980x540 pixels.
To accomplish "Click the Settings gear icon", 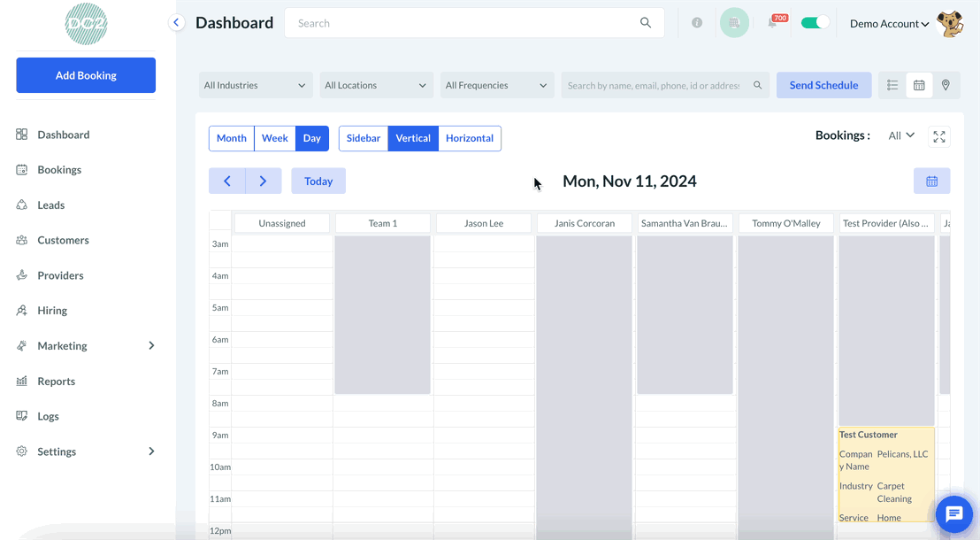I will pos(22,451).
